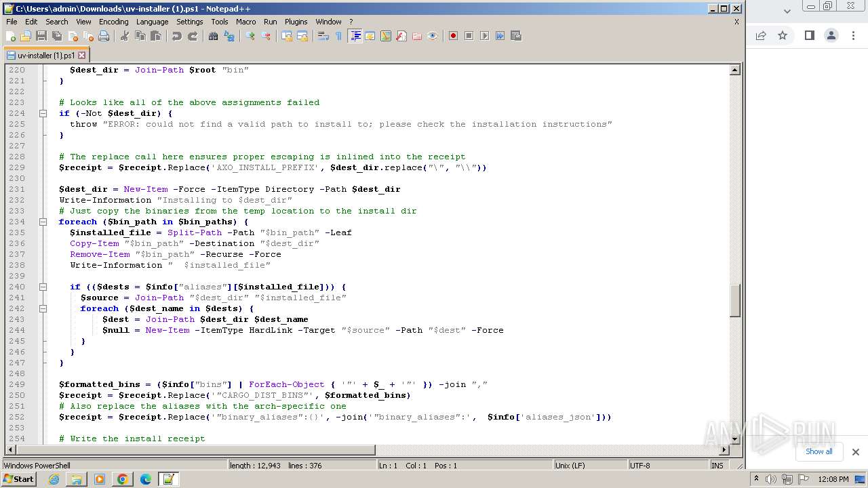Viewport: 868px width, 488px height.
Task: Select the uv-installer (1).ps1 tab
Action: (45, 56)
